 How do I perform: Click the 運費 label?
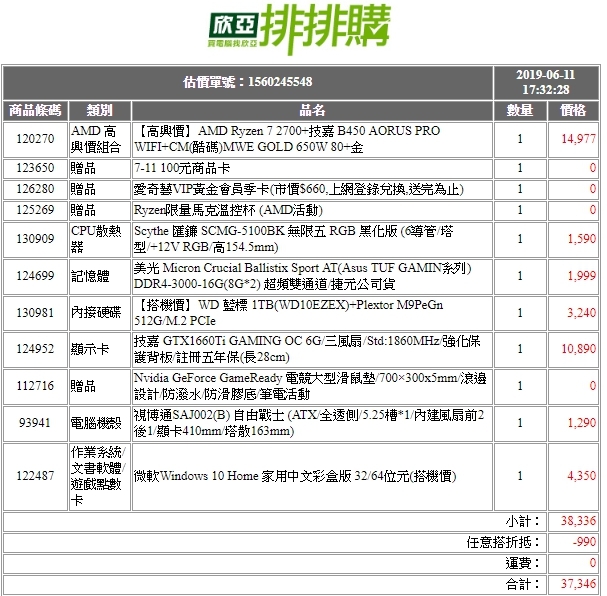523,563
